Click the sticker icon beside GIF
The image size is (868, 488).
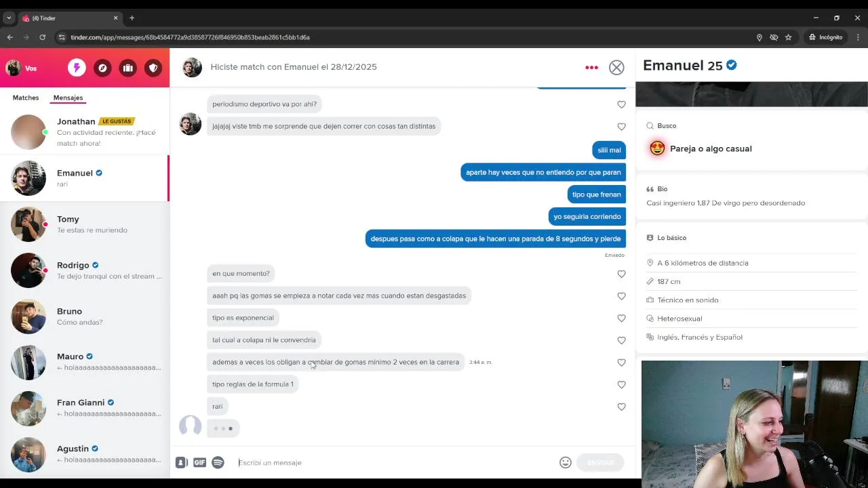coord(181,462)
